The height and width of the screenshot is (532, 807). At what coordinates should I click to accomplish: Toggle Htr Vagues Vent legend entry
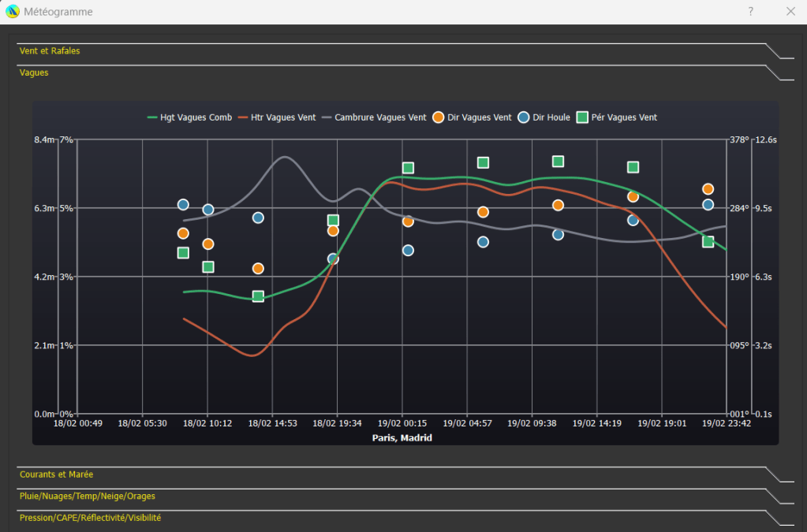tap(276, 117)
